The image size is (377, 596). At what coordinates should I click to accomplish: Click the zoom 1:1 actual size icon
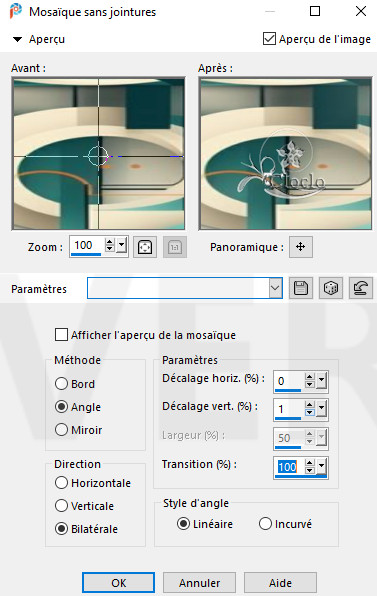tap(175, 247)
